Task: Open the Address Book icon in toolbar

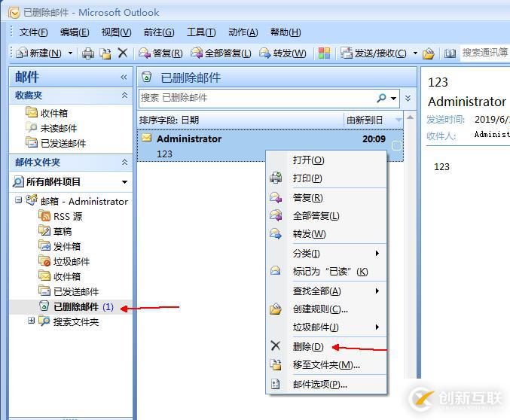Action: point(450,53)
